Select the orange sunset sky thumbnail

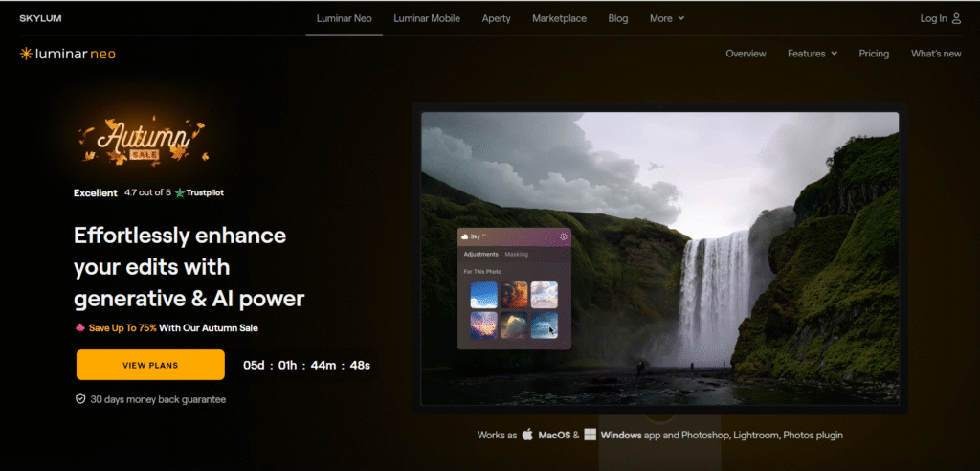(514, 294)
